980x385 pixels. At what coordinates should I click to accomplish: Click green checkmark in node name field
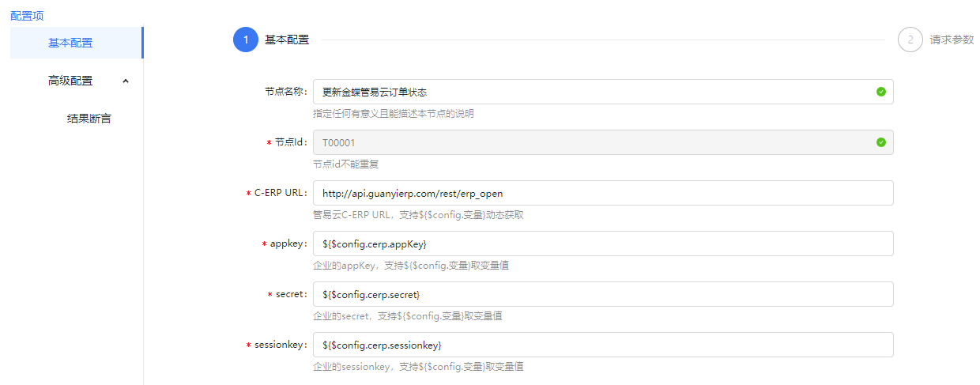coord(880,92)
